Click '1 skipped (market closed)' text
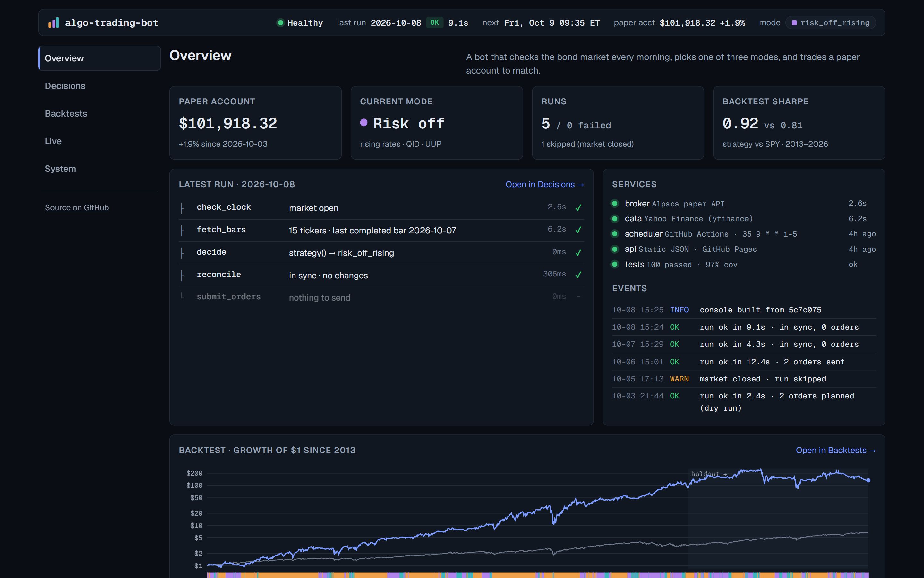This screenshot has height=578, width=924. click(x=587, y=144)
